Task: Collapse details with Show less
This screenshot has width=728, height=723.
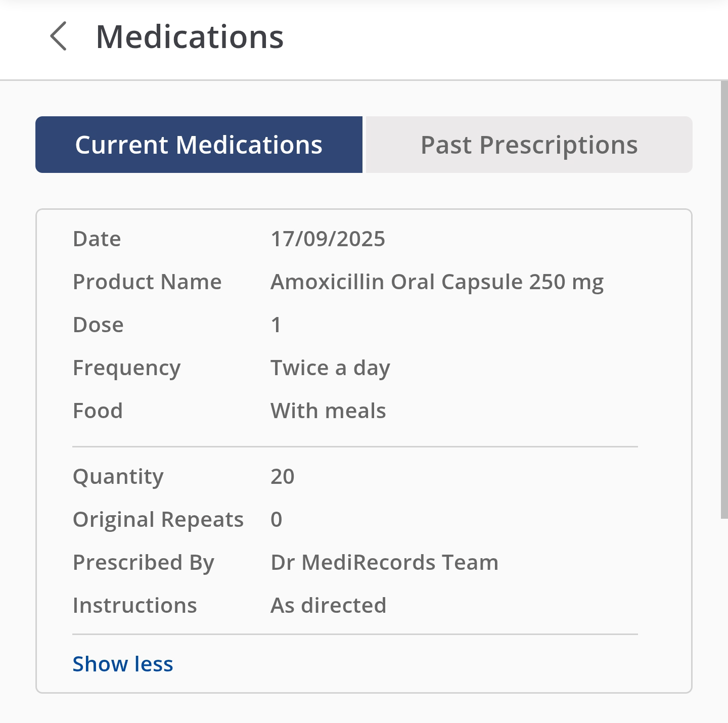Action: point(123,664)
